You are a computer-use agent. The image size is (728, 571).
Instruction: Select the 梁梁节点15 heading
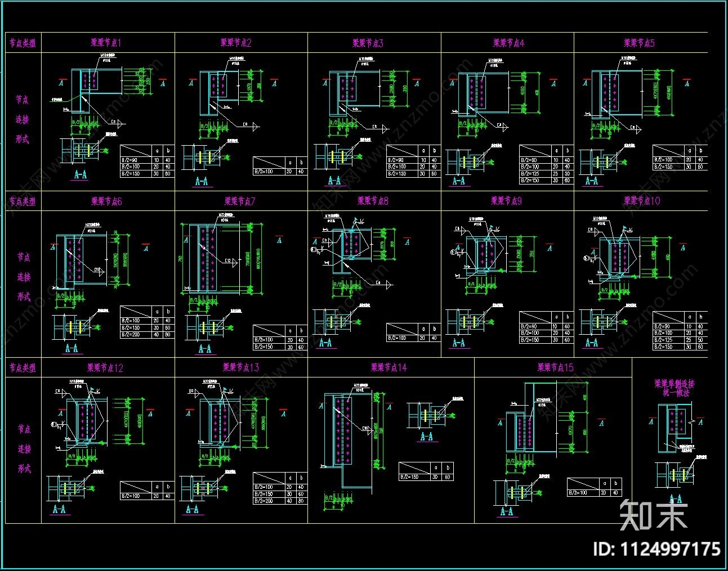[x=555, y=367]
